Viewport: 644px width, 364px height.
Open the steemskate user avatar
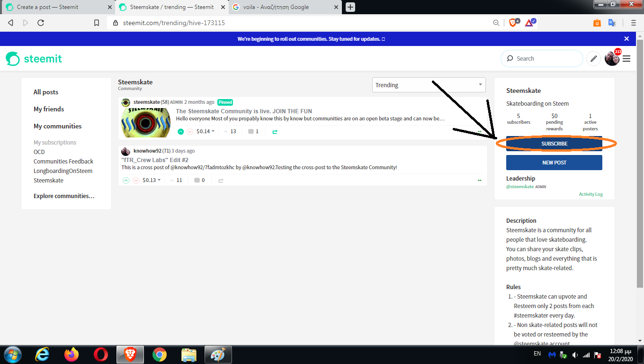point(126,102)
